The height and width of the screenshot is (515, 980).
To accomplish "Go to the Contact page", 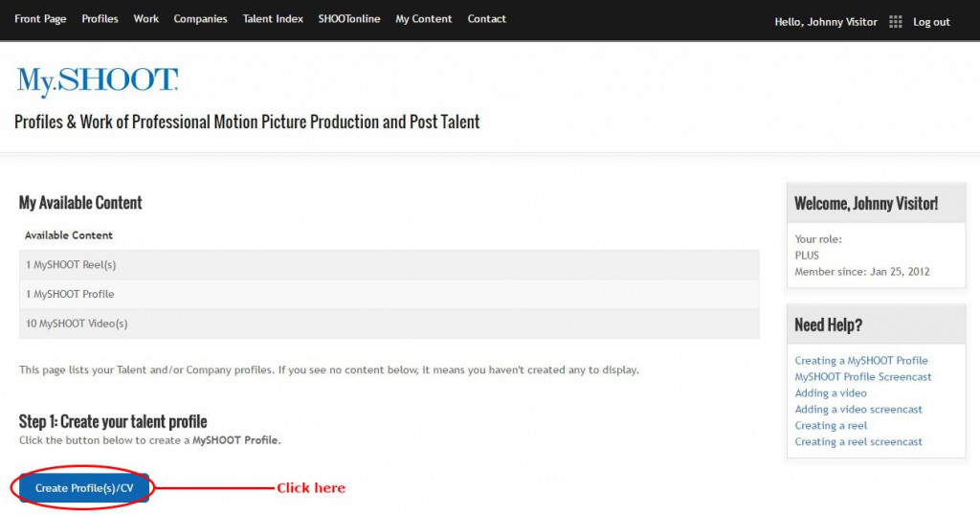I will (x=486, y=19).
